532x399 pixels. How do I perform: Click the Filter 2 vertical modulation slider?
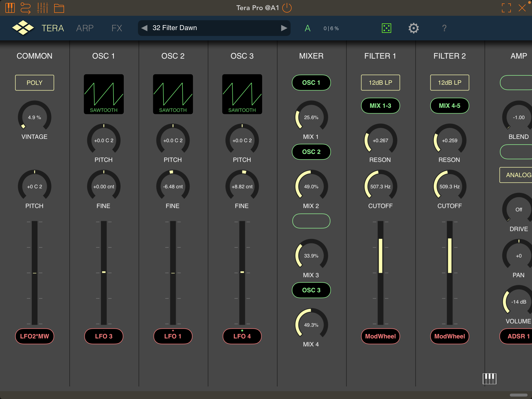pos(450,273)
